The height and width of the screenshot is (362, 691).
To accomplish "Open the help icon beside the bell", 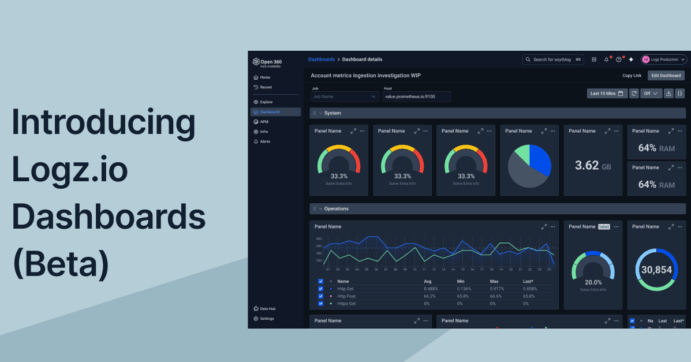I will pyautogui.click(x=619, y=60).
